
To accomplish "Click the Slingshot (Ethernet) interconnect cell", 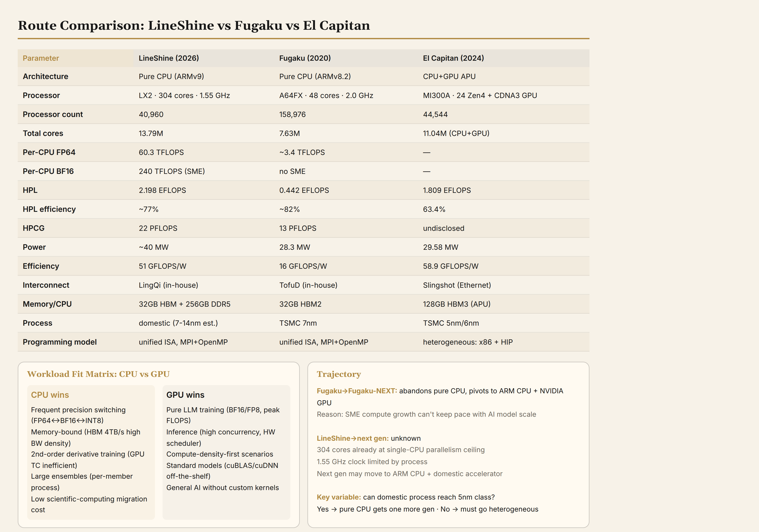I will 457,285.
